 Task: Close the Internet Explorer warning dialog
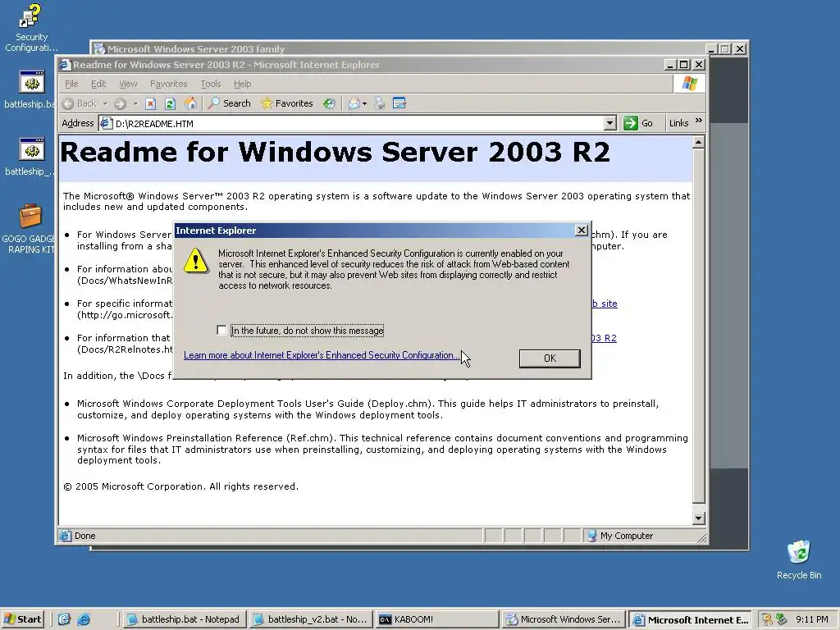(x=582, y=231)
